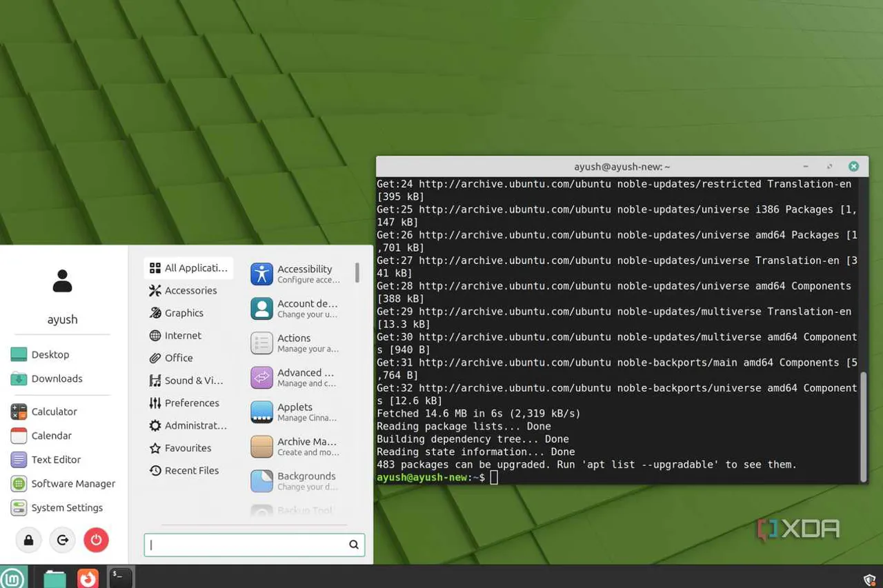Screen dimensions: 883x588
Task: Click the application list scrollbar in the menu
Action: coord(357,273)
